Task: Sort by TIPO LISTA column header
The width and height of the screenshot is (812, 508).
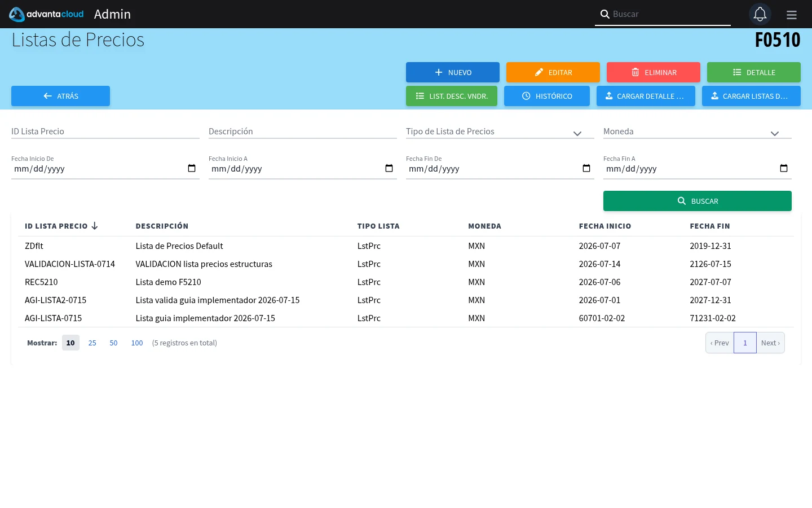Action: pos(378,226)
